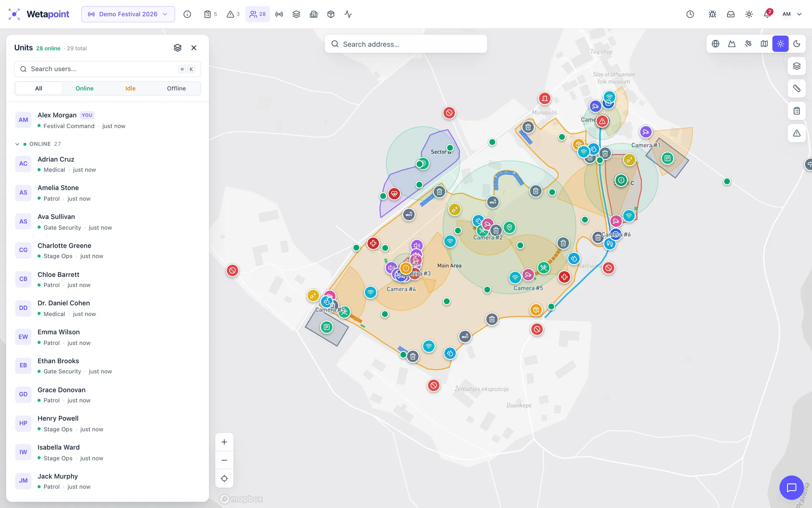Select Ava Sullivan in the units list
This screenshot has width=812, height=508.
coord(107,222)
